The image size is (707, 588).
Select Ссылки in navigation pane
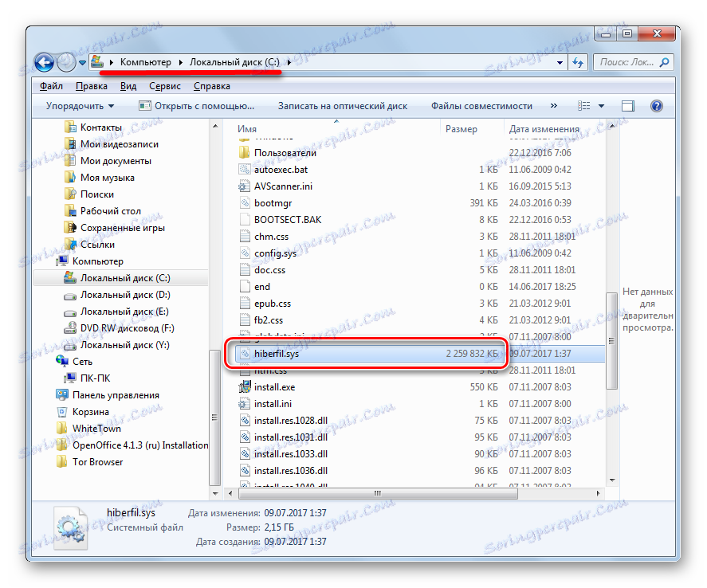click(90, 245)
